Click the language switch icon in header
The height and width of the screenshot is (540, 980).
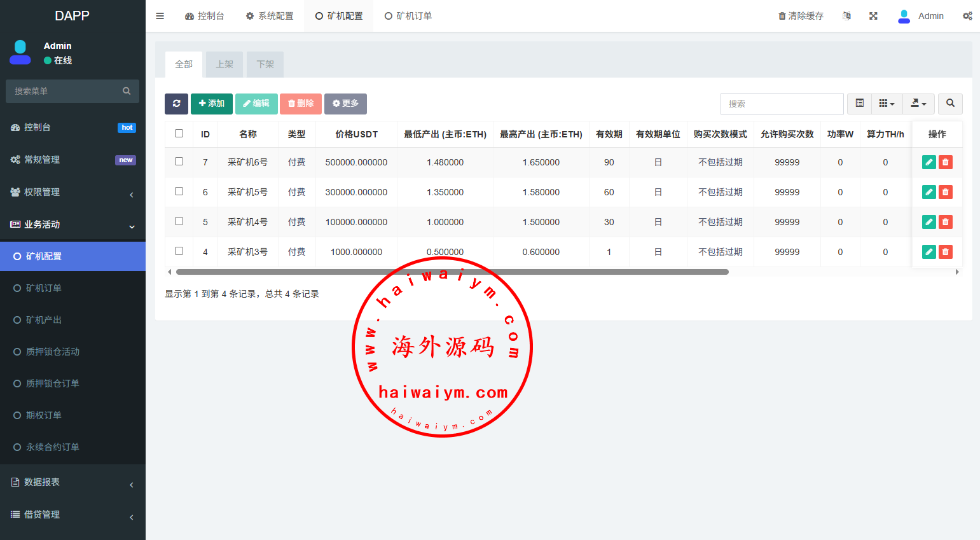[x=846, y=16]
